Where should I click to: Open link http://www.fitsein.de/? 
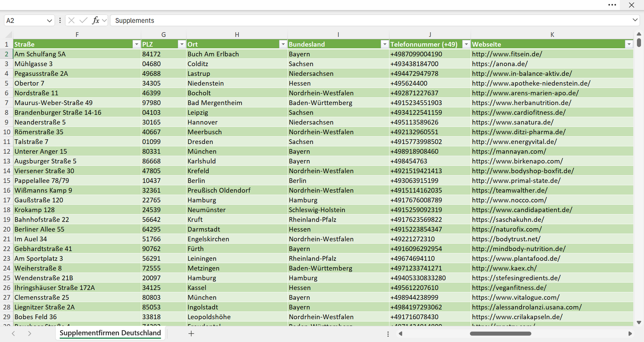click(x=507, y=54)
